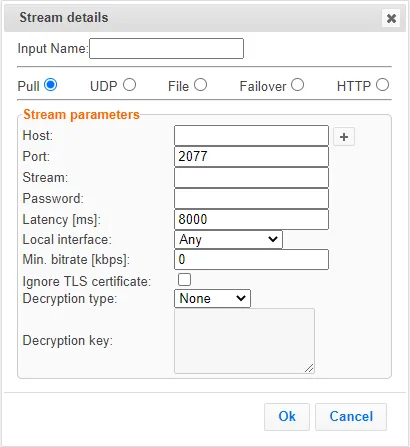Click the Port field showing 2077
410x447 pixels.
tap(251, 156)
